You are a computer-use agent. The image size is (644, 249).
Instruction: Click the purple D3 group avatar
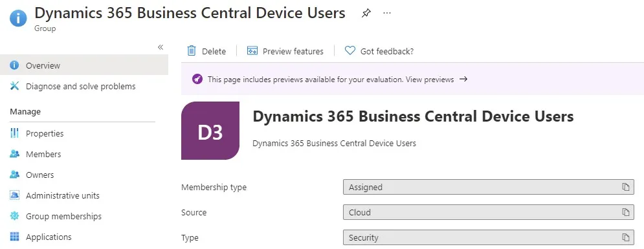[210, 131]
